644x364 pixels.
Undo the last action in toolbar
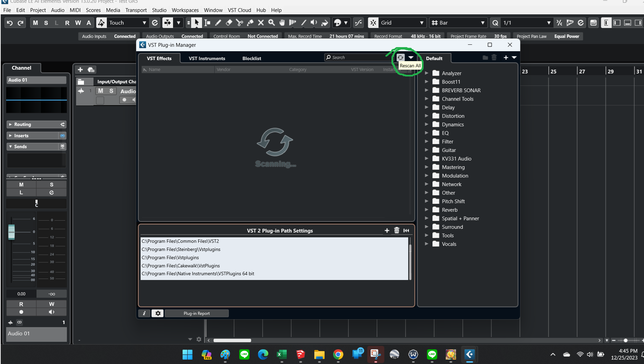[x=10, y=23]
